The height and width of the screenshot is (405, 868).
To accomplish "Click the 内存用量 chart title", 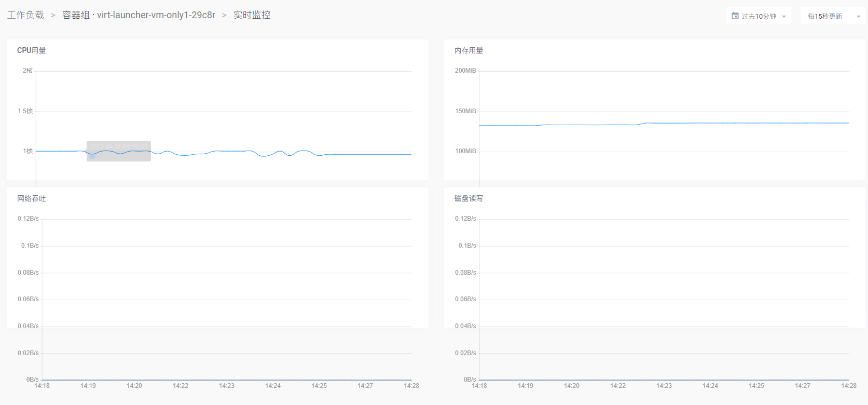I will 469,50.
